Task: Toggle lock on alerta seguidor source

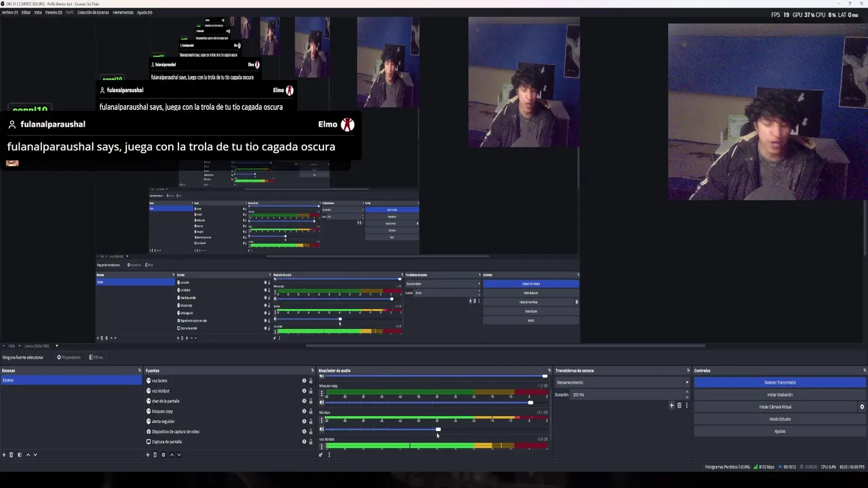Action: [x=311, y=422]
